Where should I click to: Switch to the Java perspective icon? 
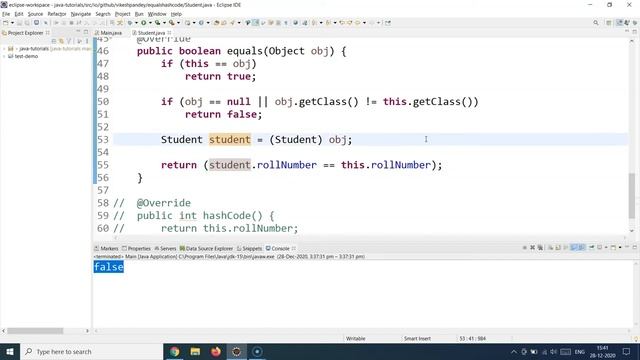628,23
